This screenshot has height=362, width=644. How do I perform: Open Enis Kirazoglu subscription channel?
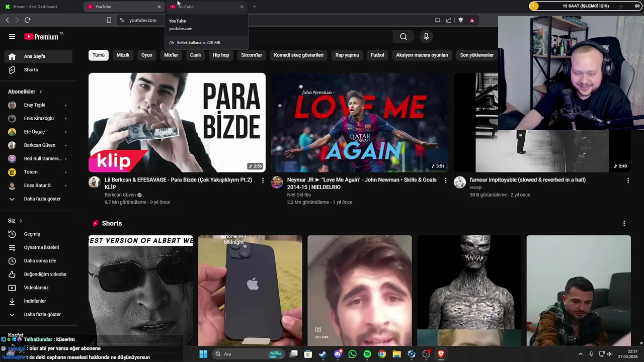coord(38,119)
